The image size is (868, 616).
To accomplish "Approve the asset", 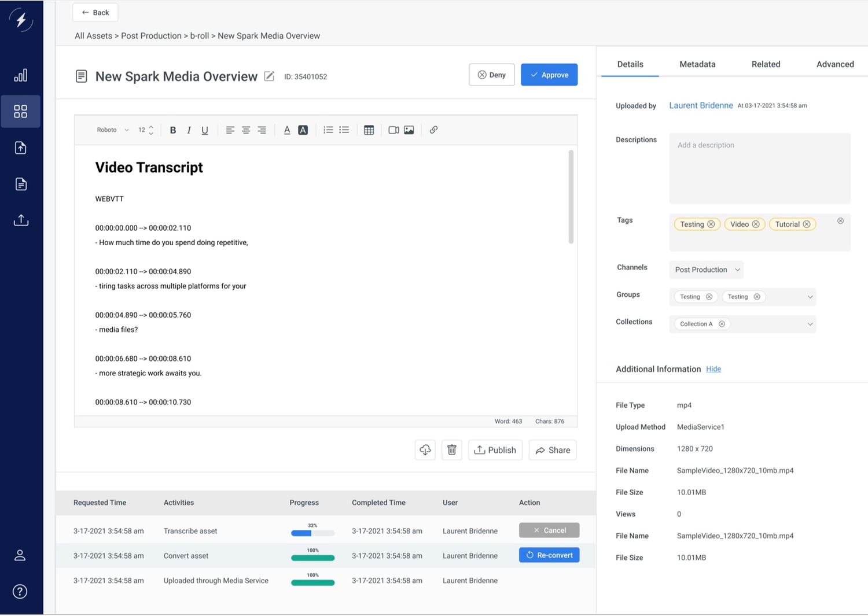I will click(549, 75).
